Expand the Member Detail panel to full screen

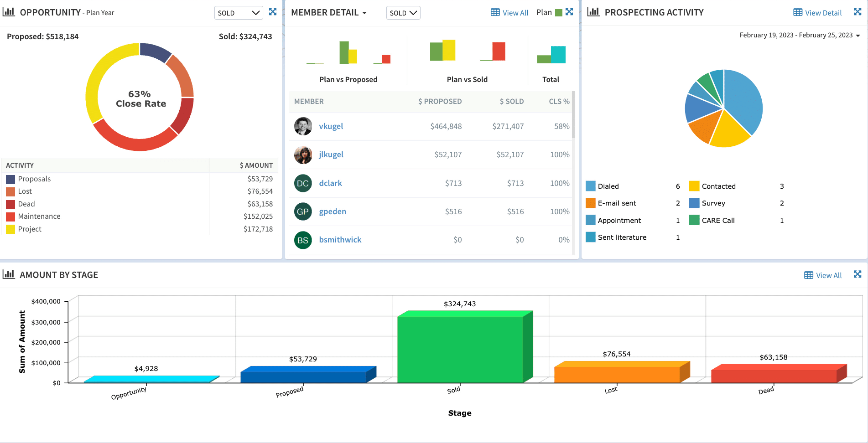pos(569,12)
